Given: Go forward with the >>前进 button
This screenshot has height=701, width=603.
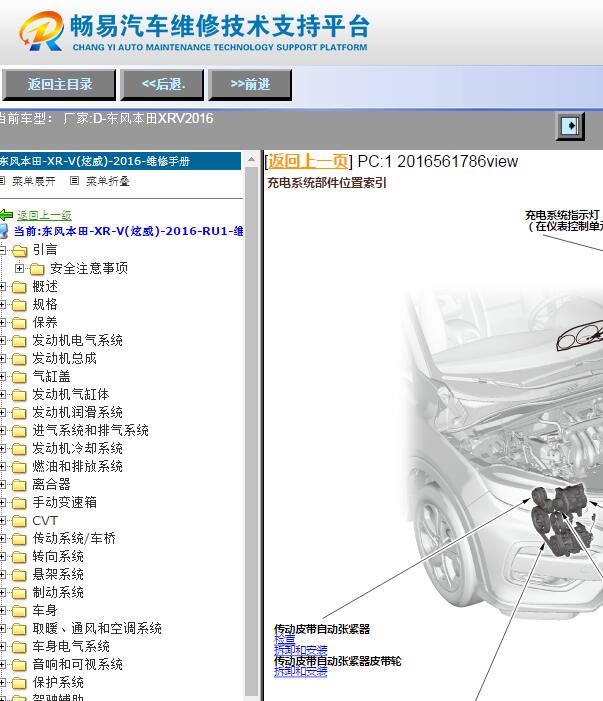Looking at the screenshot, I should (250, 84).
